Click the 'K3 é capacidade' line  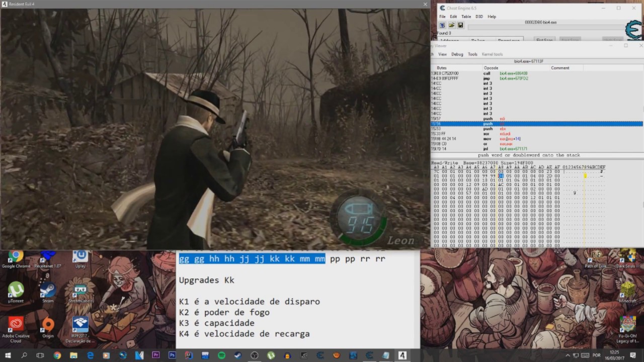click(x=216, y=323)
